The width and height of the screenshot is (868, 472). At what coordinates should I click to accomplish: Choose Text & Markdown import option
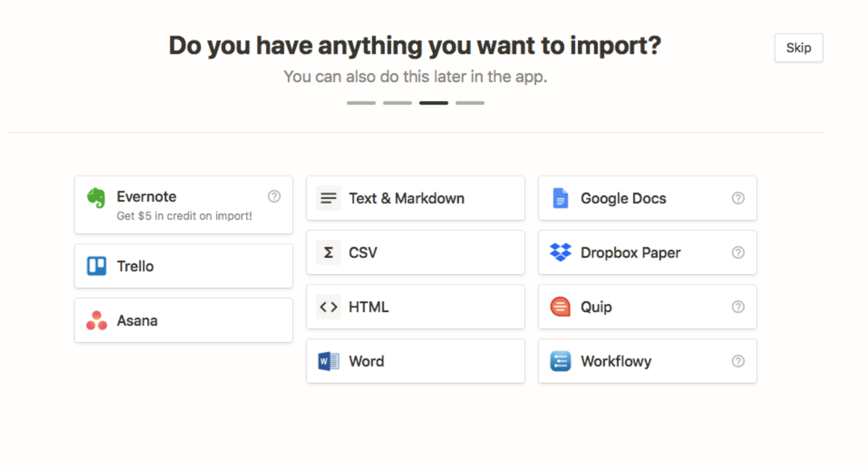coord(415,198)
